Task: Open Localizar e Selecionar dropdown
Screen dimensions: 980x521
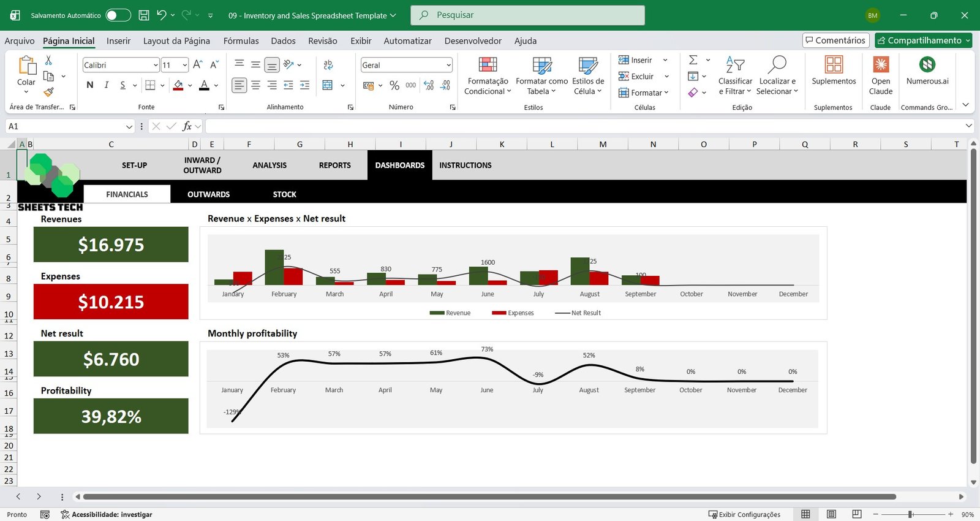Action: [x=777, y=76]
